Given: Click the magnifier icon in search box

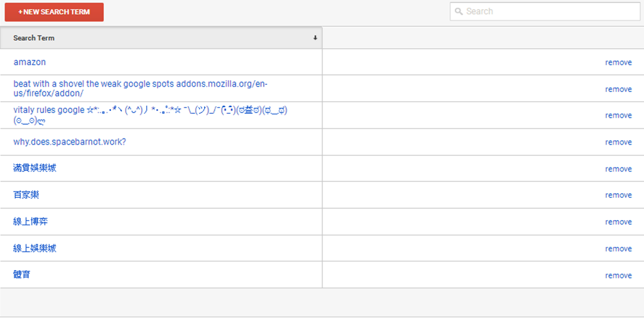Looking at the screenshot, I should pos(459,12).
